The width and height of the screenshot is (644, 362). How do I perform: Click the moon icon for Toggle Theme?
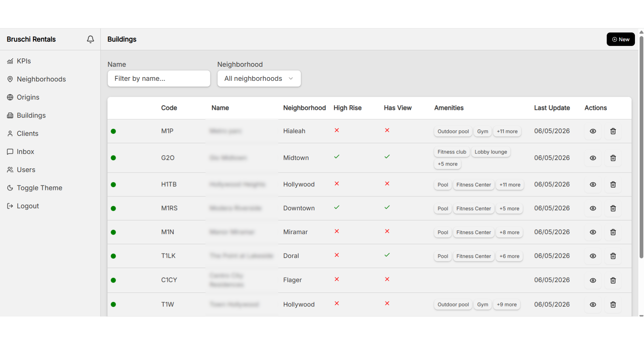pos(10,188)
